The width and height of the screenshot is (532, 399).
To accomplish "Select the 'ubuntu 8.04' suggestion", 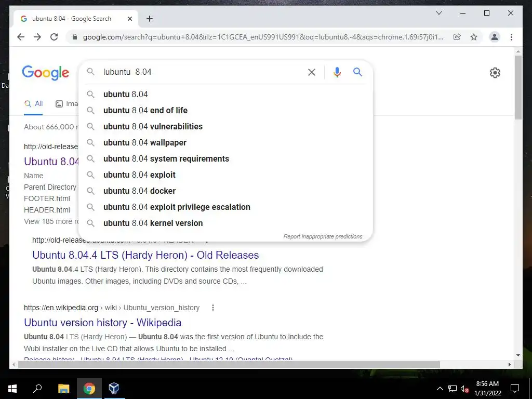I will click(225, 95).
